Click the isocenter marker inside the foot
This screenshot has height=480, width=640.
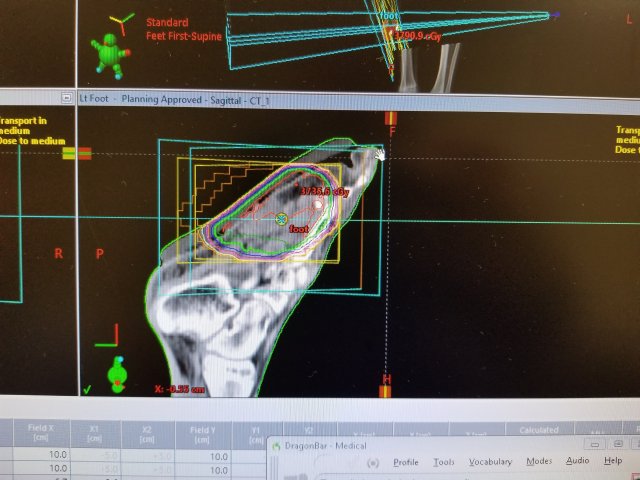282,218
